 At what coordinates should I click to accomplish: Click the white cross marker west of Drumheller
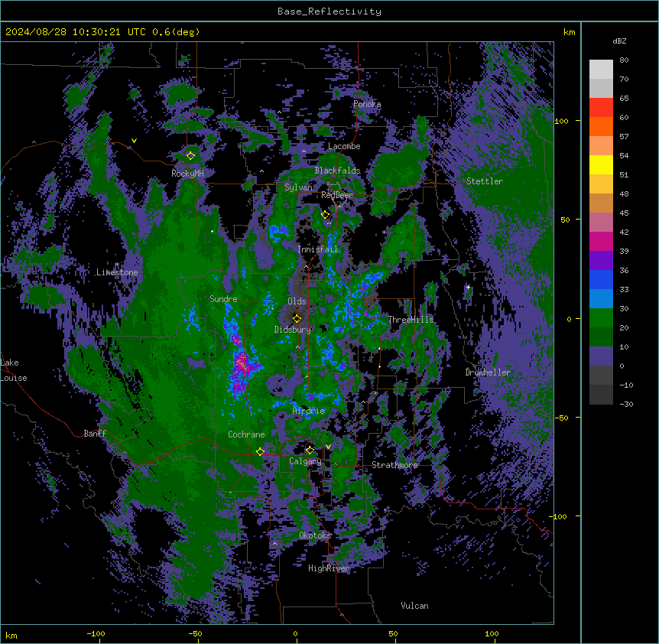click(x=468, y=287)
